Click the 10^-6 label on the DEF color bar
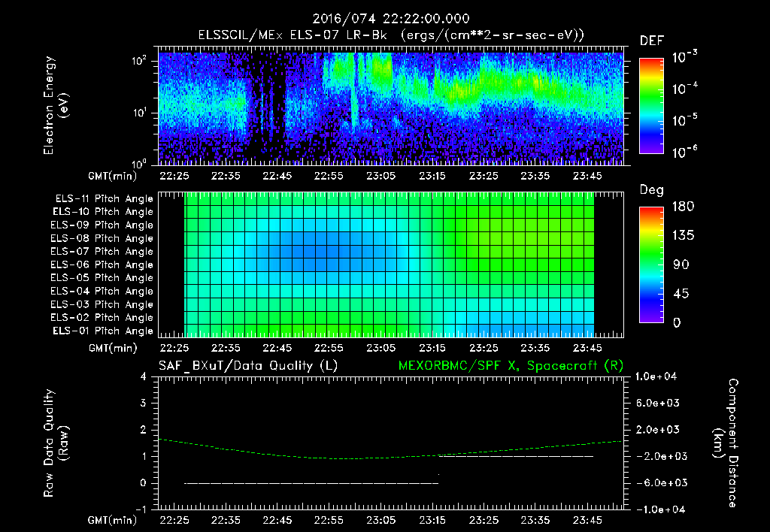The height and width of the screenshot is (532, 770). point(684,152)
